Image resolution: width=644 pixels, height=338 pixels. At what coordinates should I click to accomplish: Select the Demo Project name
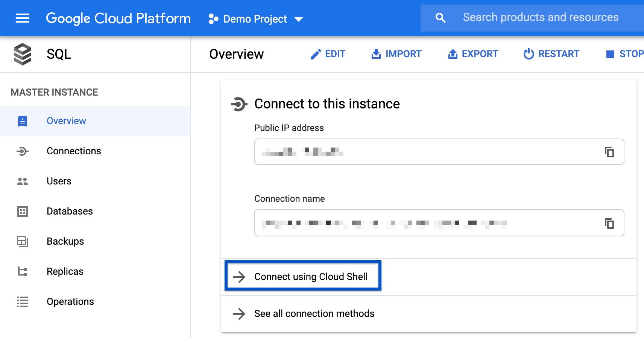point(255,19)
